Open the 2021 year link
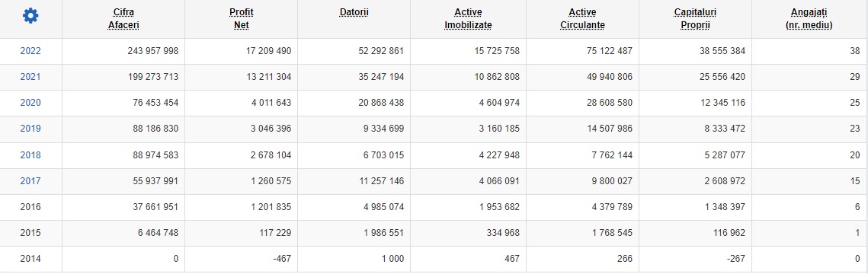 (x=30, y=77)
